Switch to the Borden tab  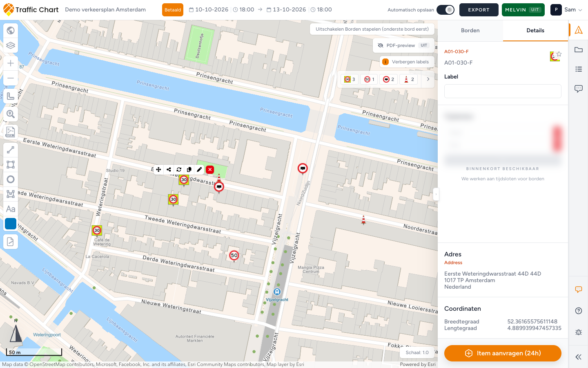click(470, 31)
